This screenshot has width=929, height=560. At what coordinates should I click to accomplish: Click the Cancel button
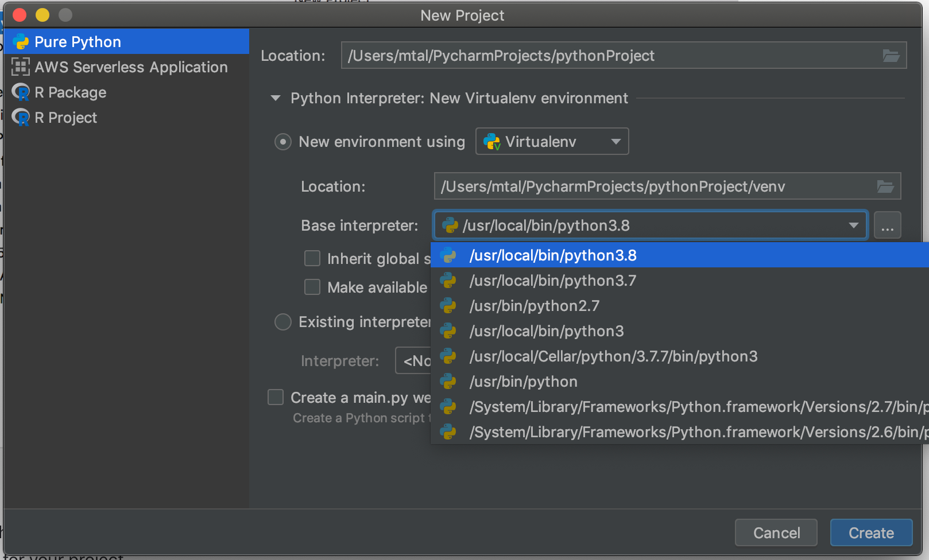776,533
